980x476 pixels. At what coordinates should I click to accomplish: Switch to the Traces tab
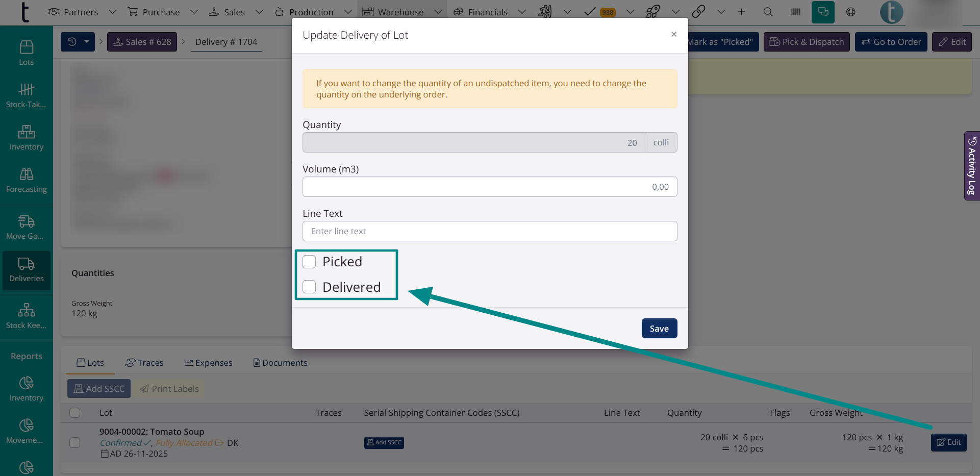coord(144,362)
